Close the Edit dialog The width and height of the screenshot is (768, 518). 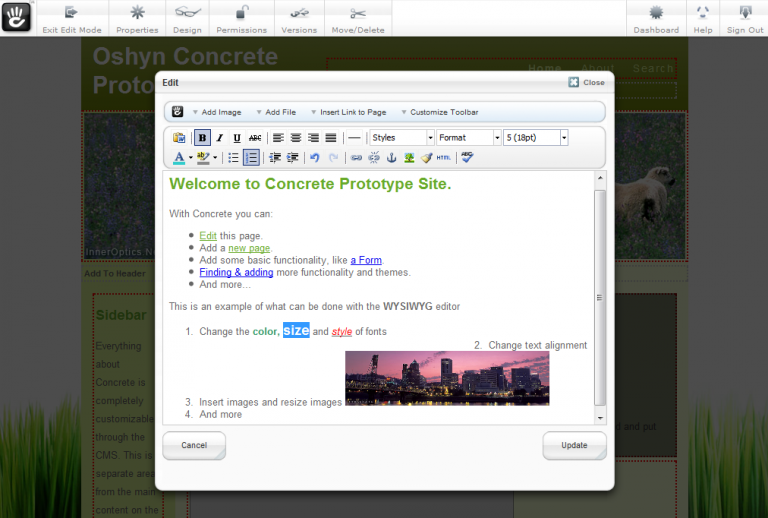tap(587, 82)
